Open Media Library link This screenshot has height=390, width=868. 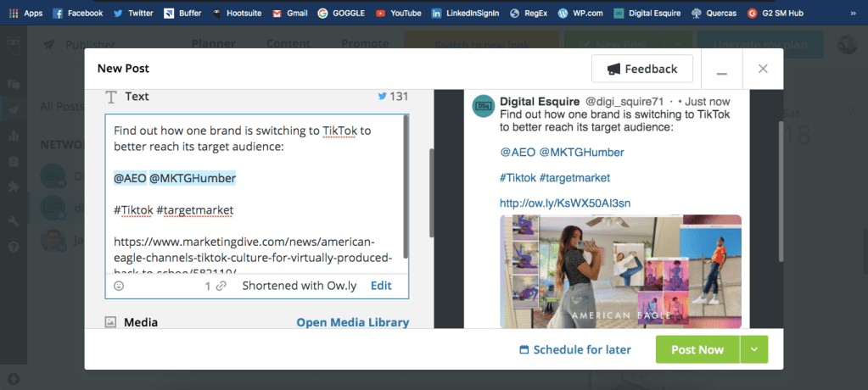(x=352, y=322)
